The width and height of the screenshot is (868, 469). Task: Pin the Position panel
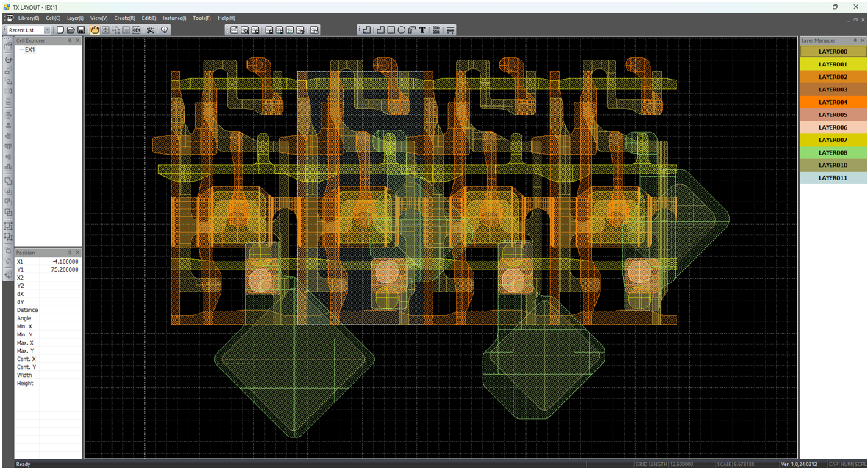[70, 253]
